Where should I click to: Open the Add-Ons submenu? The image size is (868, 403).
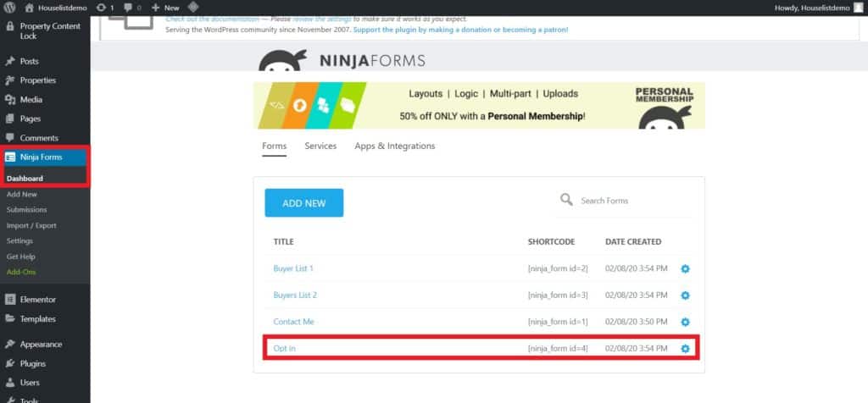(21, 272)
